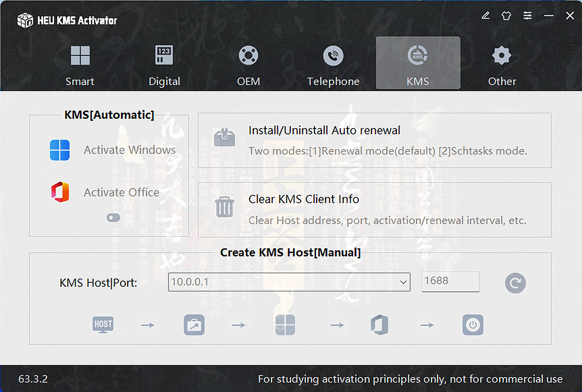The height and width of the screenshot is (392, 582).
Task: Expand the KMS Host address dropdown
Action: point(403,282)
